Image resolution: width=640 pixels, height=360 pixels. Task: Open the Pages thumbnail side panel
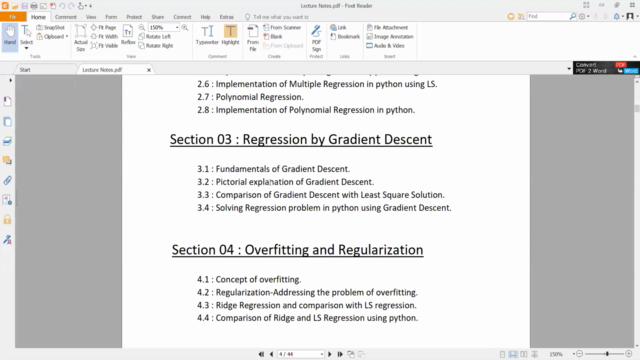point(7,121)
